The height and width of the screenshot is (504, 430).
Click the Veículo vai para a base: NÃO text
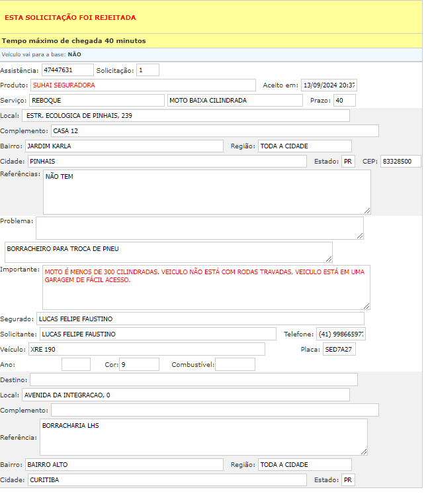tap(42, 55)
